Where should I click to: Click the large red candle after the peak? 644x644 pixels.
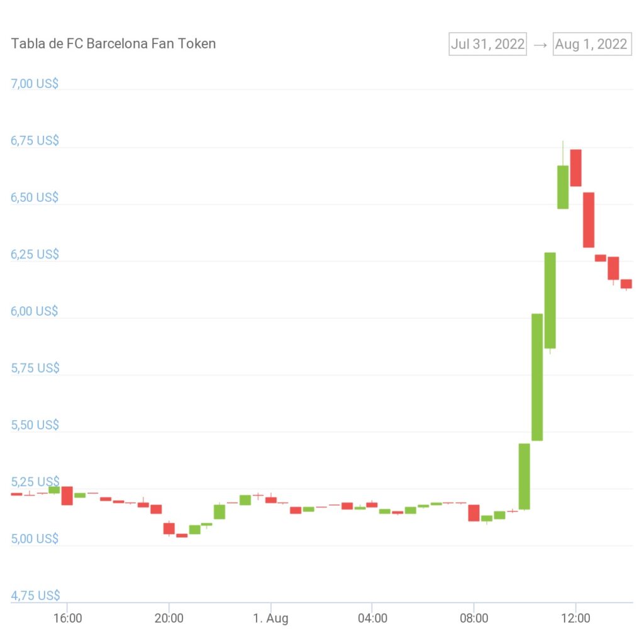[x=588, y=220]
